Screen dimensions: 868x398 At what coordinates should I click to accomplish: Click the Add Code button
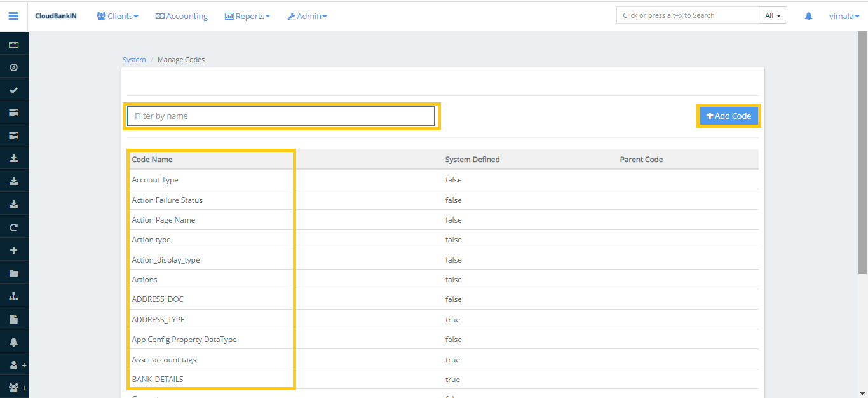pyautogui.click(x=728, y=115)
